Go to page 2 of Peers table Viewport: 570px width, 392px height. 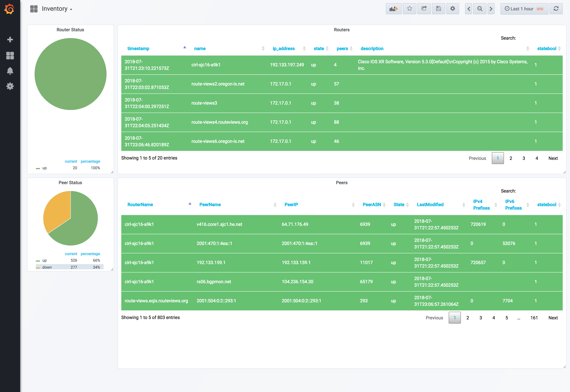coord(468,318)
